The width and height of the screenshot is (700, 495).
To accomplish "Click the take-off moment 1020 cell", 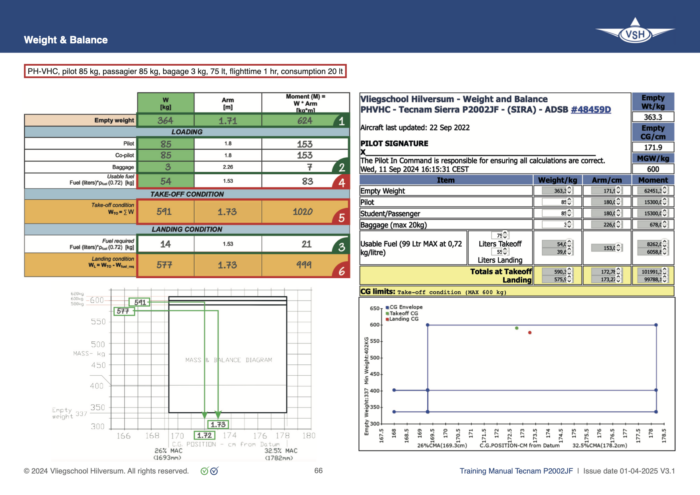I will click(x=303, y=212).
